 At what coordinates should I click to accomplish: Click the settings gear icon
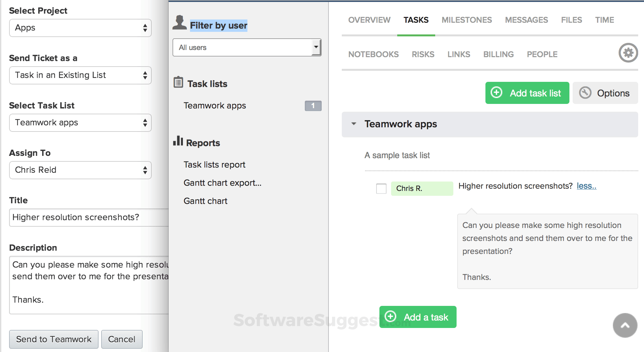pyautogui.click(x=628, y=53)
